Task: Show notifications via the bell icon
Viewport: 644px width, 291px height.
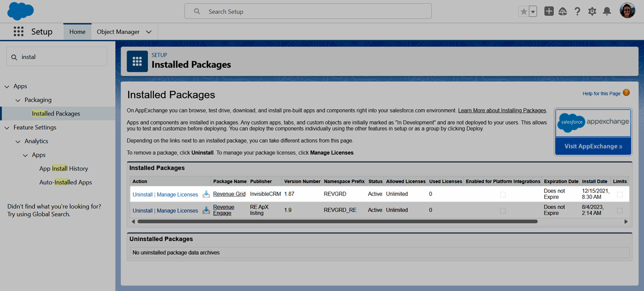Action: pos(607,11)
